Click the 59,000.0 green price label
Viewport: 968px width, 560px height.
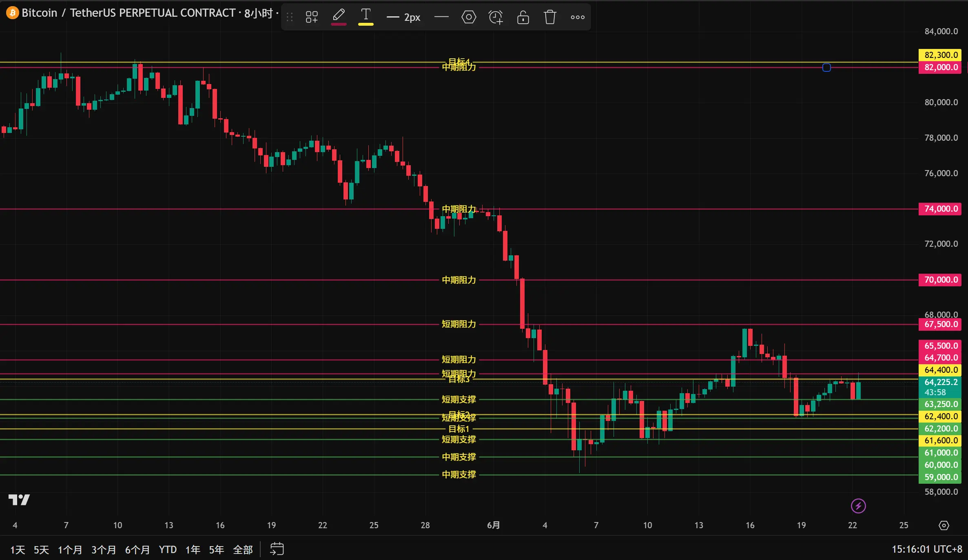click(x=940, y=477)
